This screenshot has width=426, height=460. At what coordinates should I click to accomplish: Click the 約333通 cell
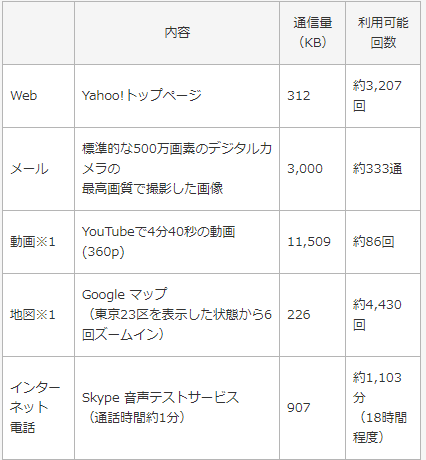pyautogui.click(x=383, y=169)
